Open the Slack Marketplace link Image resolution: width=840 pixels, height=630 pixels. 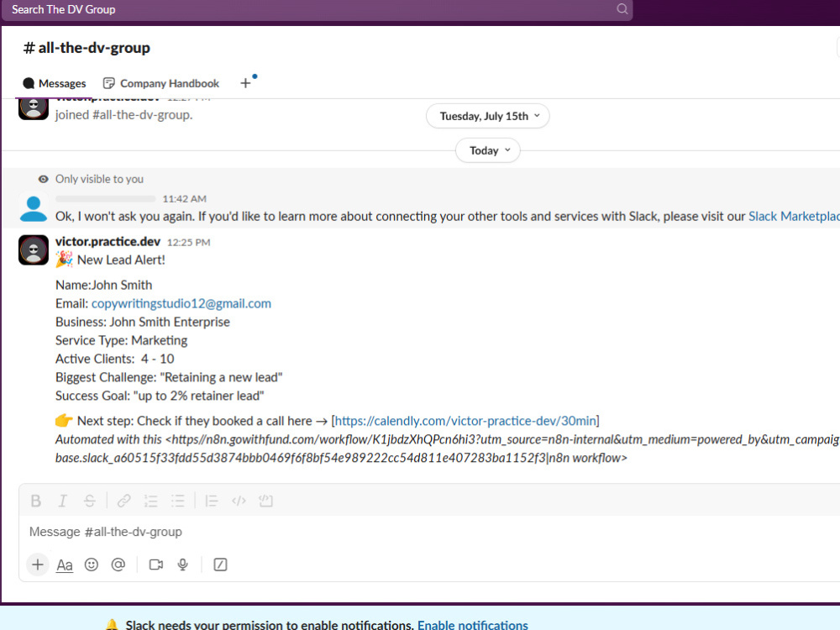coord(794,217)
